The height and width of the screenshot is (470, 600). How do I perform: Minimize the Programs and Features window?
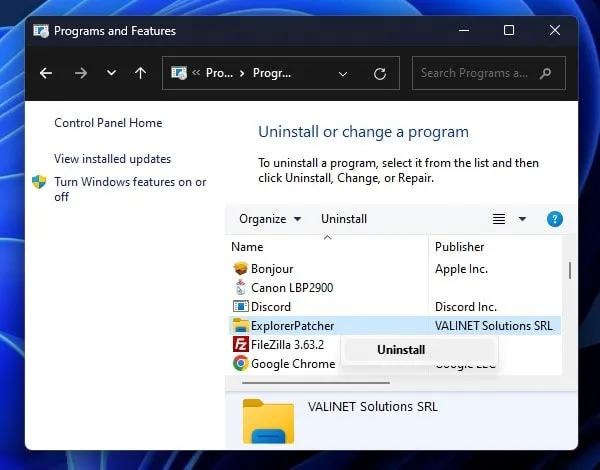[x=464, y=30]
